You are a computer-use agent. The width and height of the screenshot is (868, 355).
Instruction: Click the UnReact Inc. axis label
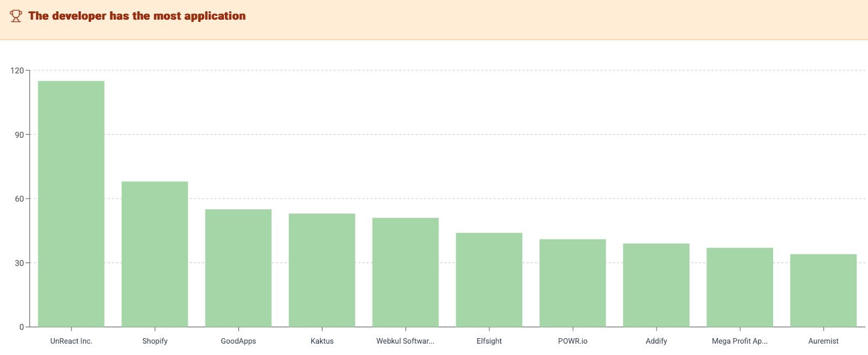(71, 341)
